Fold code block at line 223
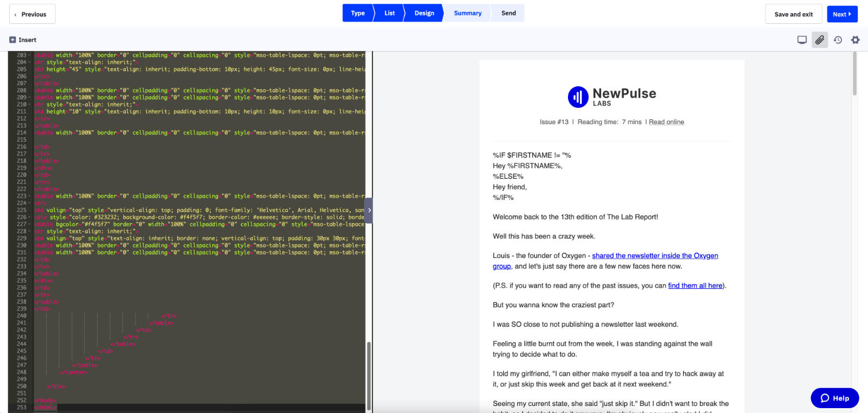Image resolution: width=868 pixels, height=413 pixels. pyautogui.click(x=29, y=196)
